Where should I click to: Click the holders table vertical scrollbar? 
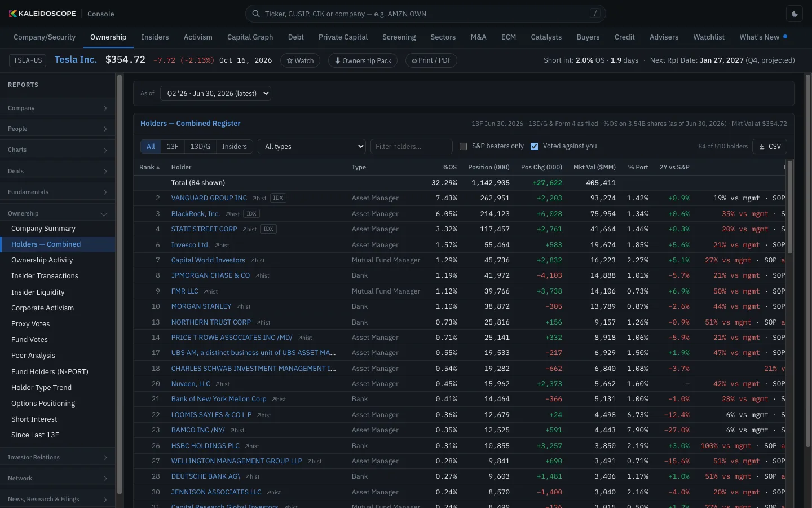tap(790, 207)
